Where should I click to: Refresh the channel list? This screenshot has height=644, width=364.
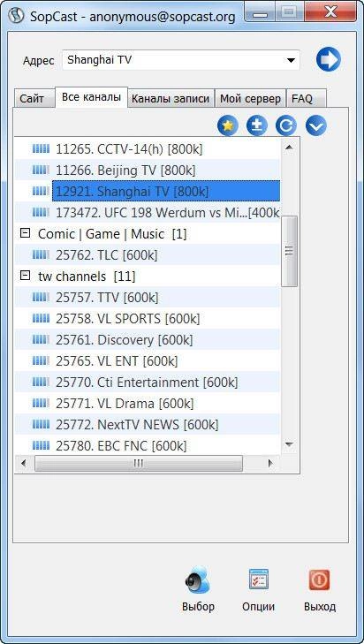[x=286, y=125]
